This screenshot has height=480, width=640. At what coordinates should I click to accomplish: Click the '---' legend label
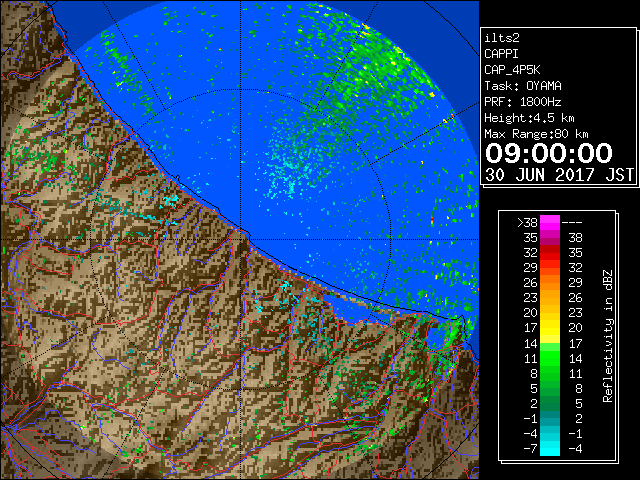[572, 223]
